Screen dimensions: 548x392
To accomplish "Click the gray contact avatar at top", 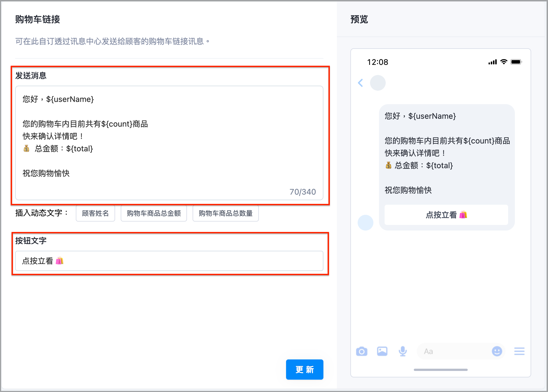I will (378, 83).
